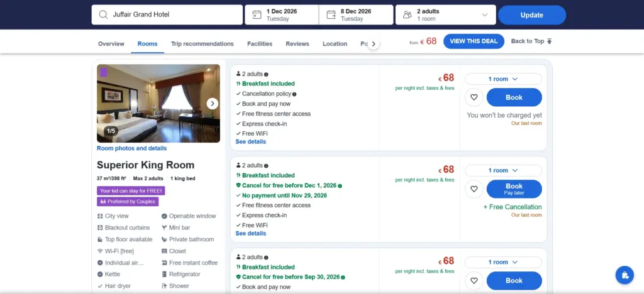
Task: Click the Refrigerator amenity icon
Action: click(164, 275)
